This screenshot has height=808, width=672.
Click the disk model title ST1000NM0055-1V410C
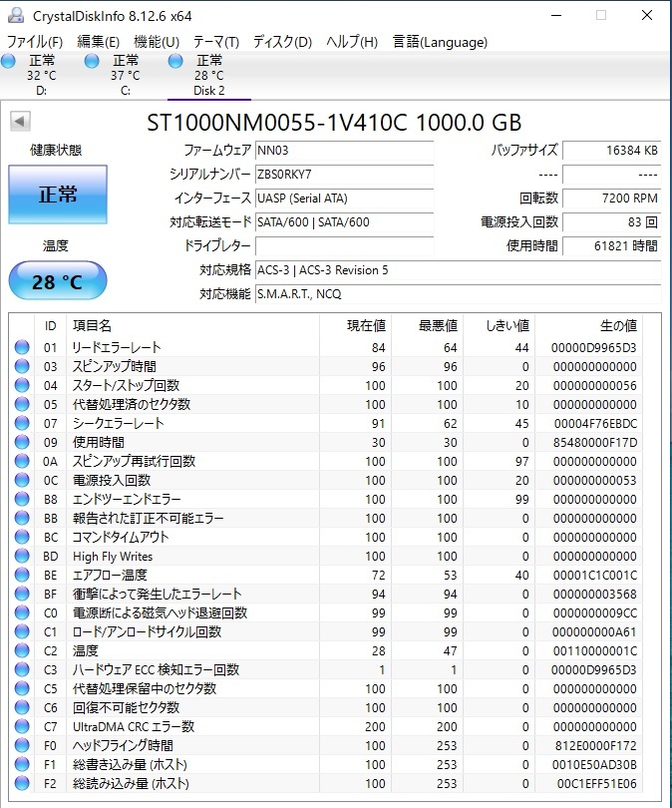click(x=276, y=123)
